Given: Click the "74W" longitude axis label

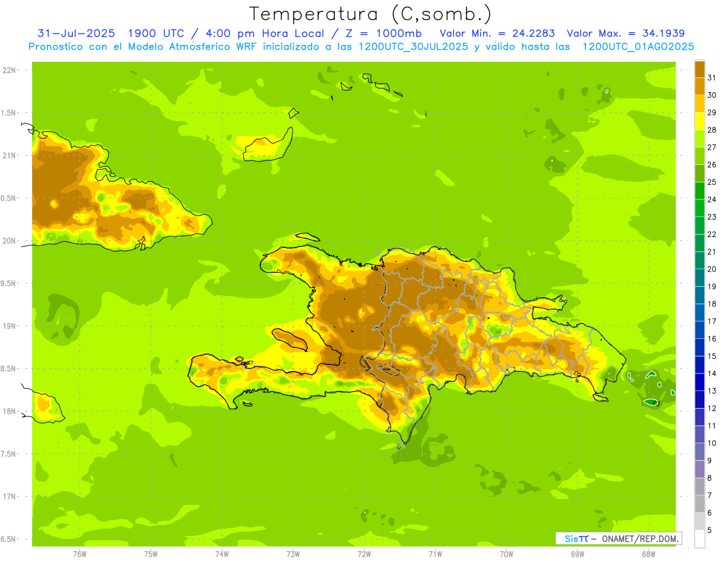Looking at the screenshot, I should [x=222, y=554].
